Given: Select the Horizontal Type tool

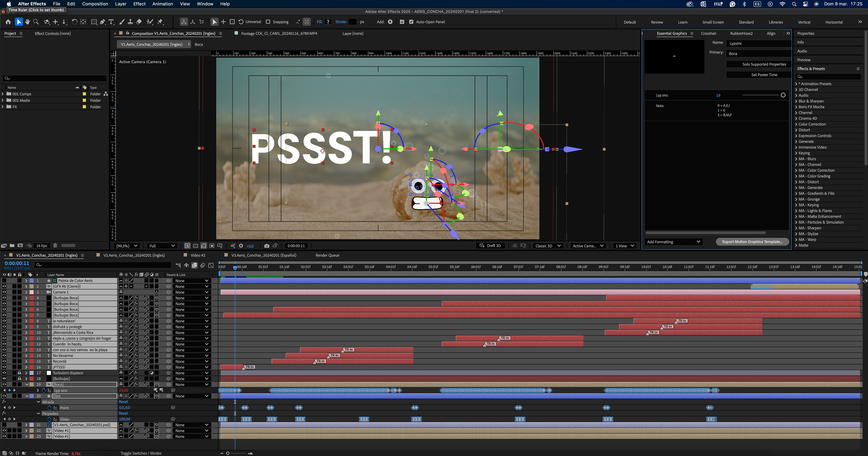Looking at the screenshot, I should [111, 22].
